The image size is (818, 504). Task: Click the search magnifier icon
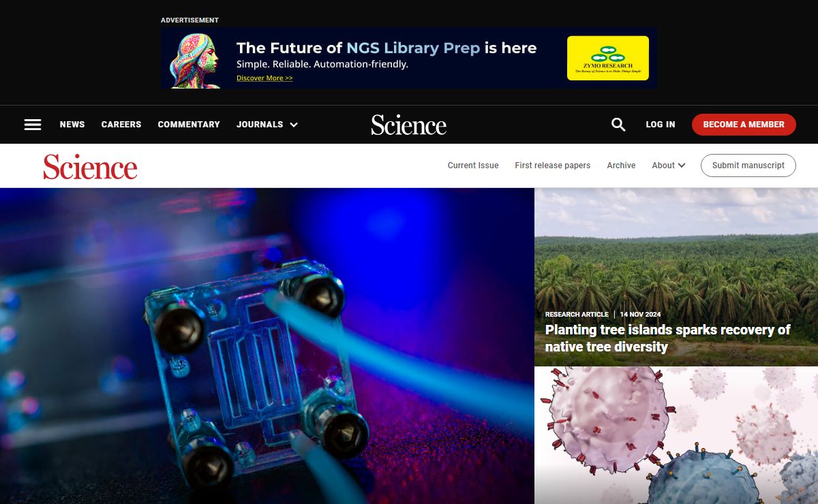(618, 125)
